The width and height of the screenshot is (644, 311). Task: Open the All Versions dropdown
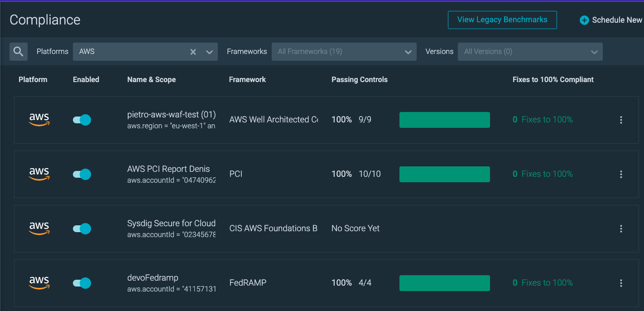pyautogui.click(x=530, y=52)
